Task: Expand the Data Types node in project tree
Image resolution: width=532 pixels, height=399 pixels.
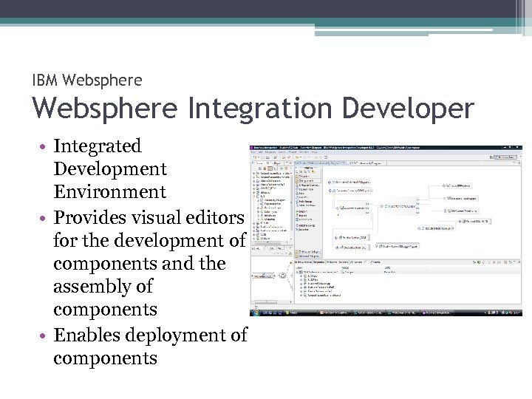Action: click(258, 212)
